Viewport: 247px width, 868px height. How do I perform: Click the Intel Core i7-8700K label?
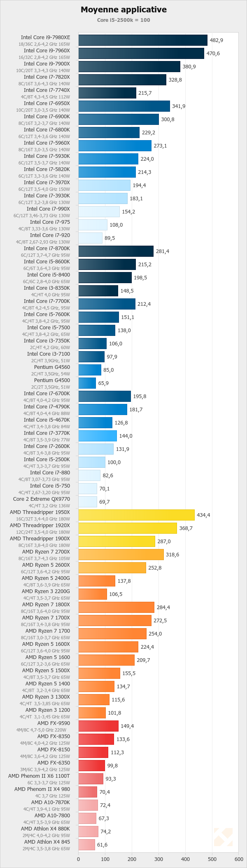point(47,249)
